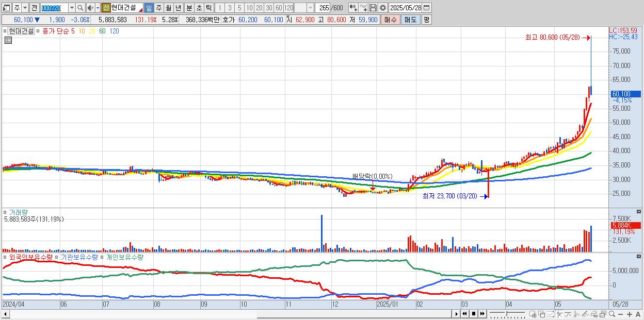Open the custom interval dropdown arrow

pyautogui.click(x=310, y=8)
